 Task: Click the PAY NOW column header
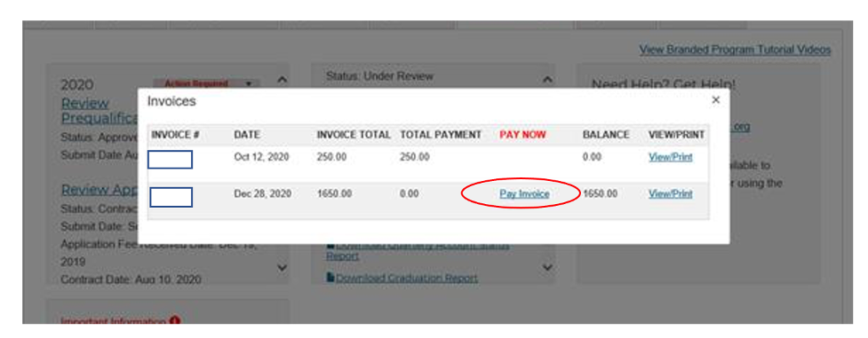pos(522,135)
